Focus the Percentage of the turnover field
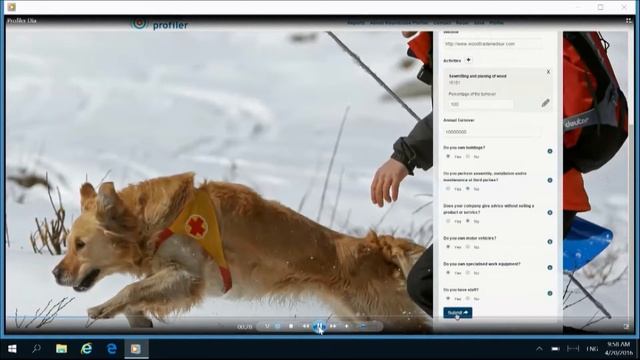Screen dimensions: 640x360 click(481, 104)
